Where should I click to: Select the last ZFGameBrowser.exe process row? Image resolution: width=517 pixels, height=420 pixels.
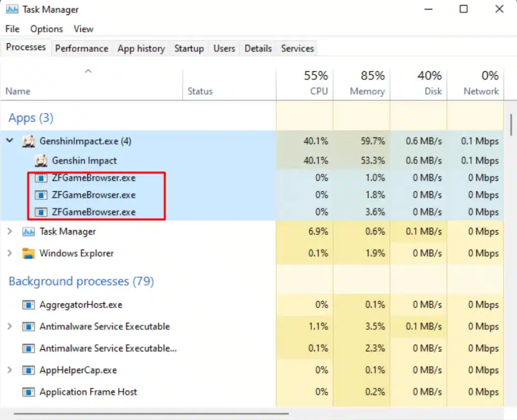pyautogui.click(x=93, y=212)
